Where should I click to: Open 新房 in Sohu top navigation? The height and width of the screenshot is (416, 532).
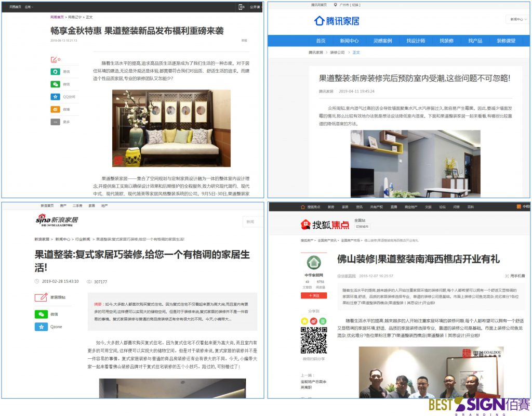click(331, 207)
